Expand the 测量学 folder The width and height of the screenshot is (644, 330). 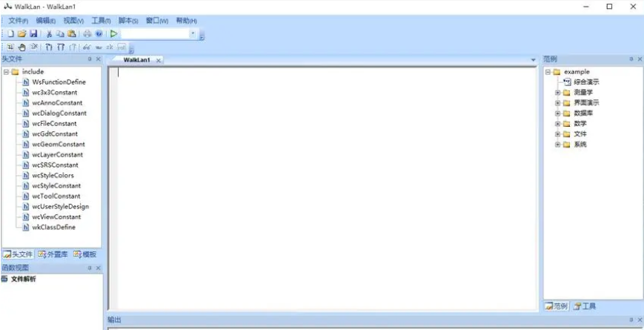(x=558, y=93)
